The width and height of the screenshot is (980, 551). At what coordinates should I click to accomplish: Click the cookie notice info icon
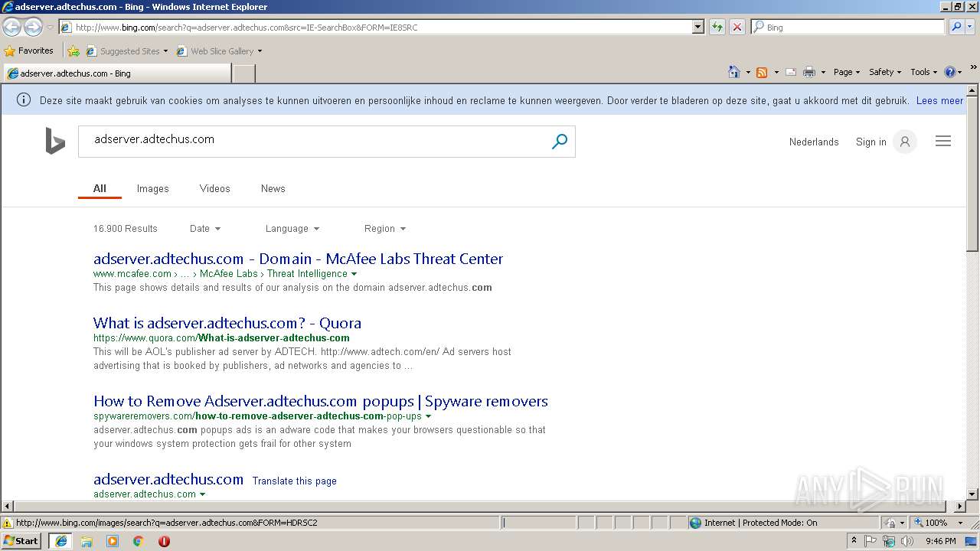(24, 100)
